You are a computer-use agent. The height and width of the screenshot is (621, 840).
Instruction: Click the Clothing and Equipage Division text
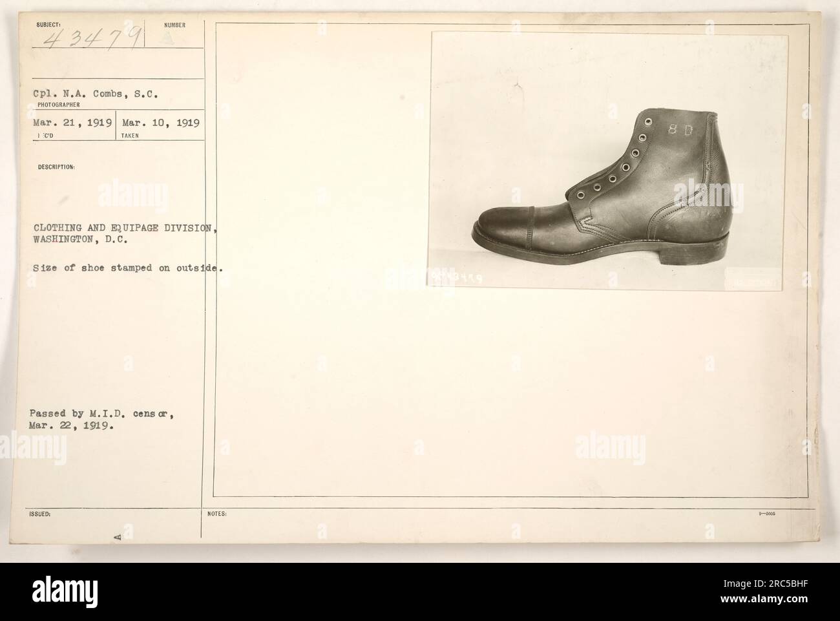121,226
